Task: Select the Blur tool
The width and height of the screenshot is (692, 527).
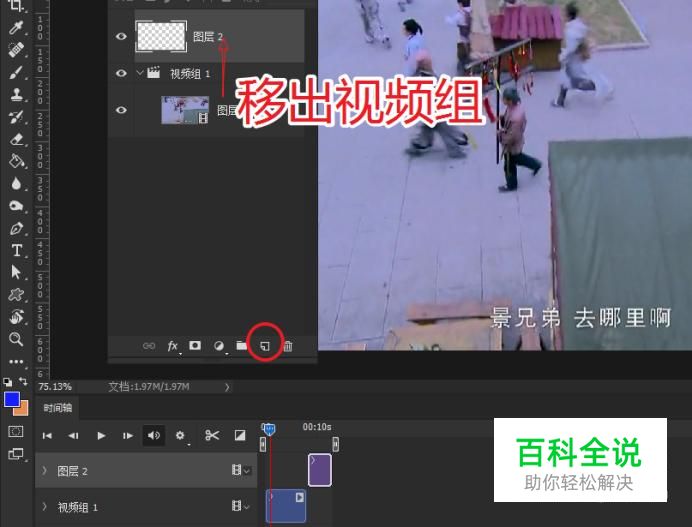Action: click(x=16, y=183)
